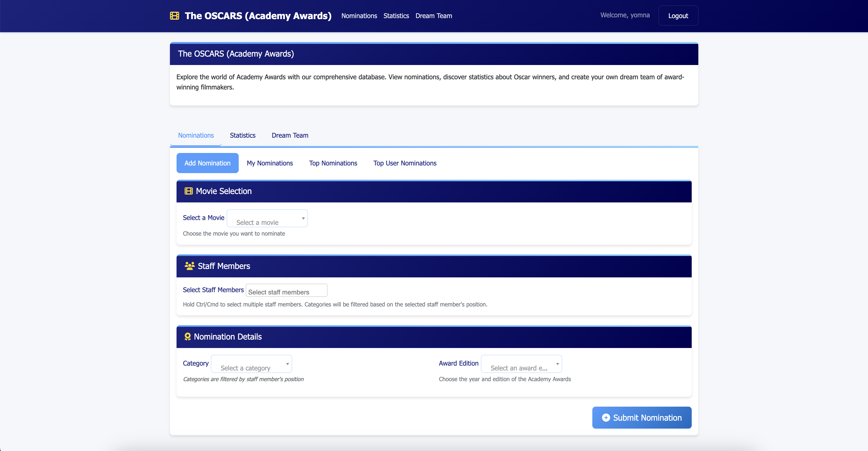The height and width of the screenshot is (451, 868).
Task: Click the Logout button
Action: pos(678,16)
